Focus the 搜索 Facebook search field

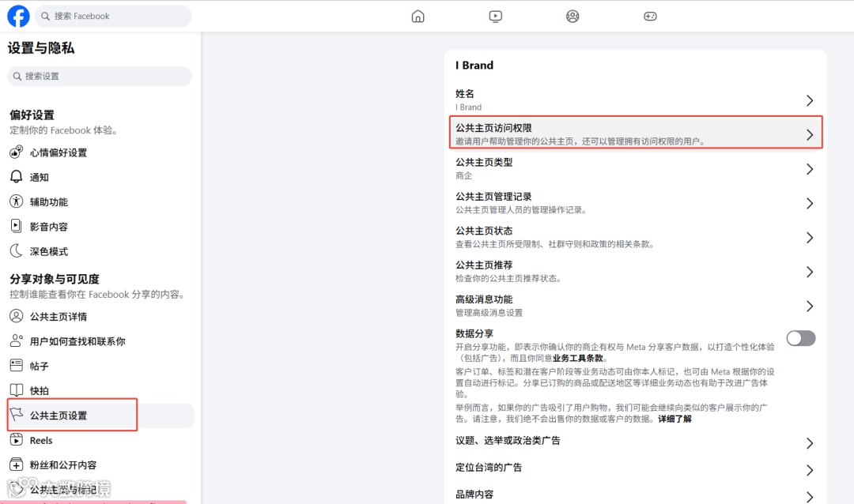(x=113, y=17)
